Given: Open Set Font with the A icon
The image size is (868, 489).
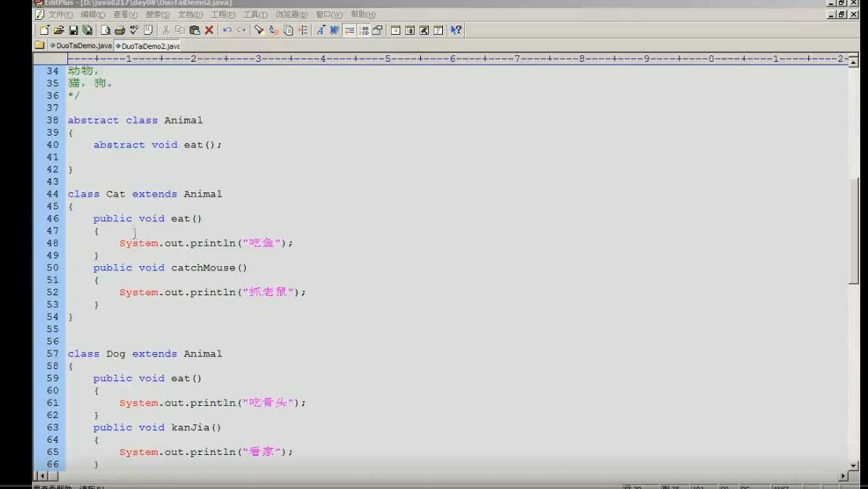Looking at the screenshot, I should [321, 30].
